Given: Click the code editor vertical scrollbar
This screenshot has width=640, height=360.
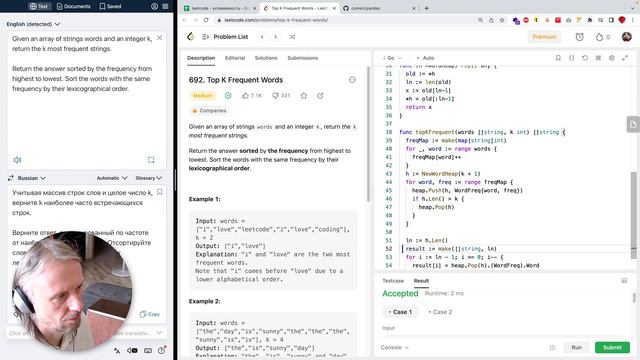Looking at the screenshot, I should 633,214.
